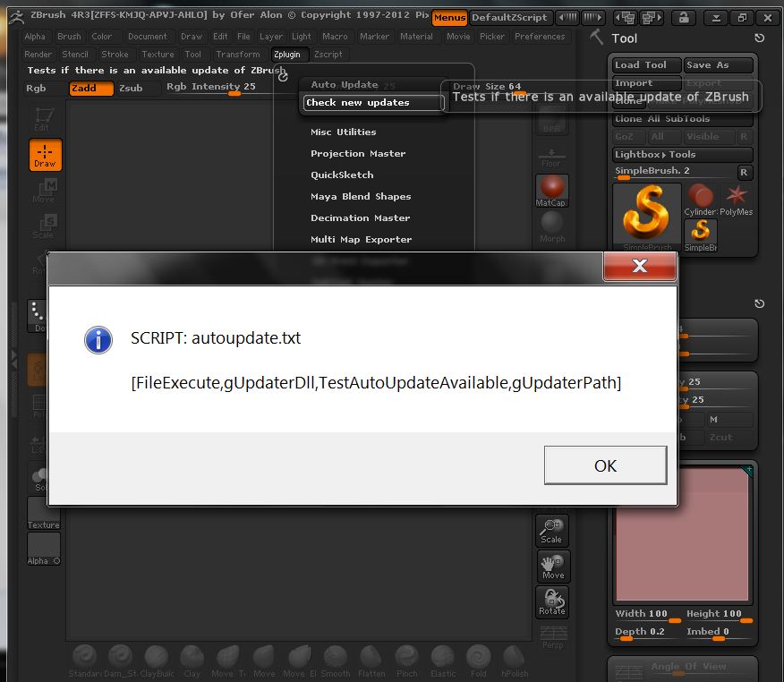This screenshot has height=682, width=784.
Task: Open the MatCap material sphere
Action: (551, 190)
